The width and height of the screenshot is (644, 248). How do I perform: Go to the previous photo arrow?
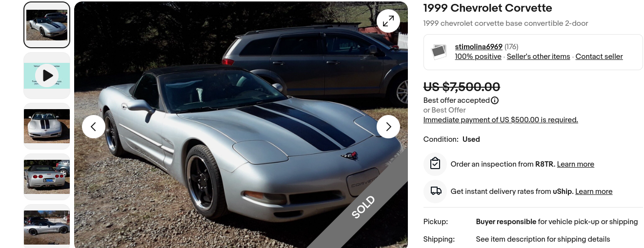[x=94, y=127]
